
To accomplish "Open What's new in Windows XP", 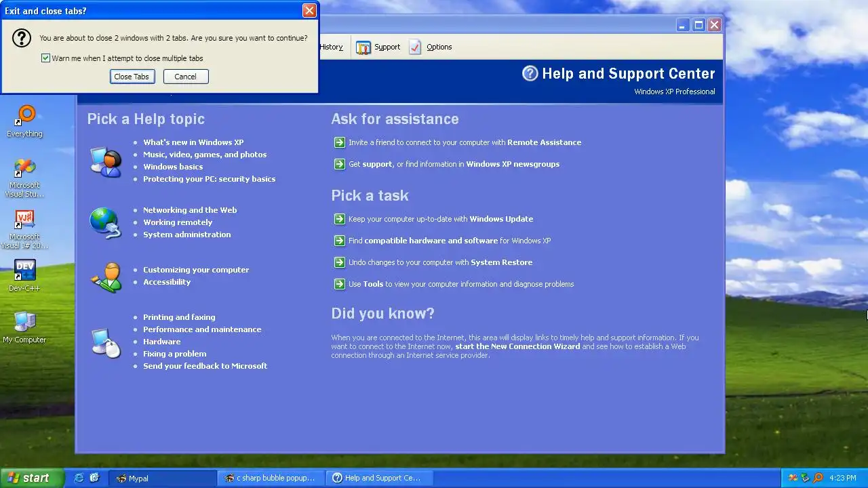I will point(193,142).
